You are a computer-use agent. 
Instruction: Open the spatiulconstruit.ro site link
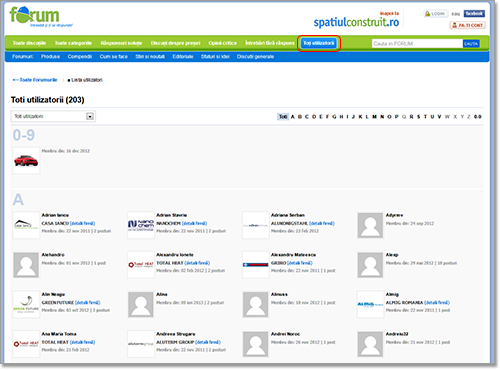click(356, 22)
